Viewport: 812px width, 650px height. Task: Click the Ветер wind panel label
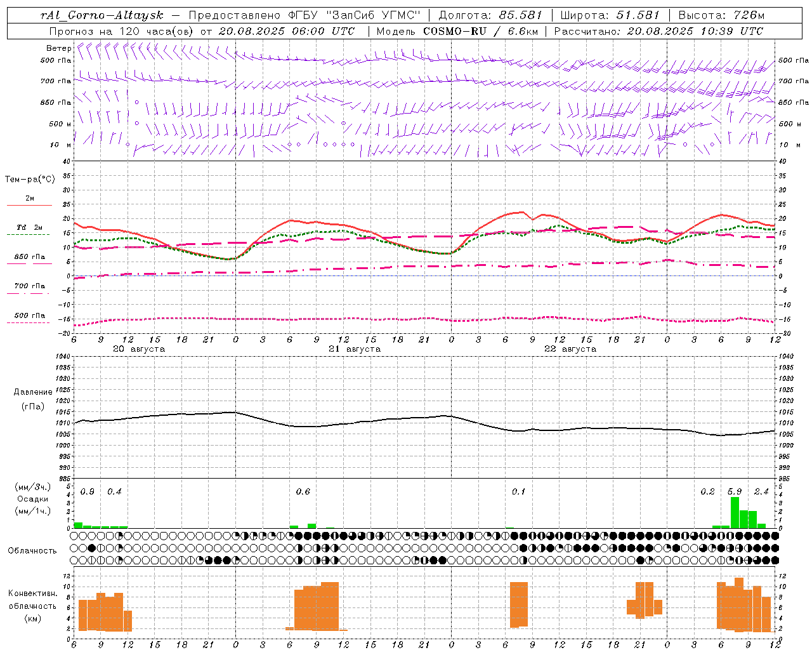[x=58, y=48]
